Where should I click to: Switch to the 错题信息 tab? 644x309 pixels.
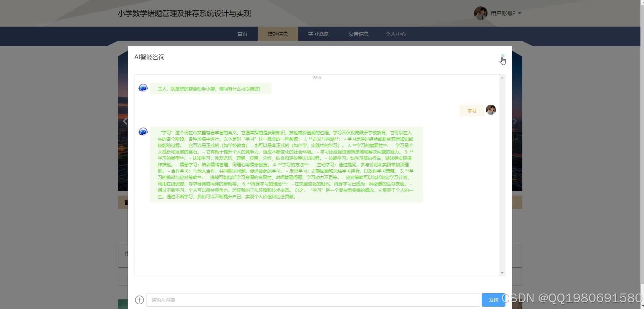[x=277, y=34]
